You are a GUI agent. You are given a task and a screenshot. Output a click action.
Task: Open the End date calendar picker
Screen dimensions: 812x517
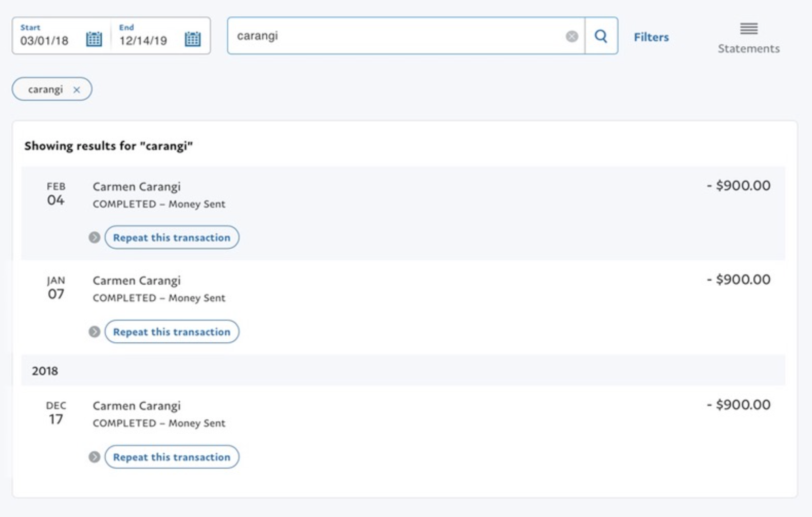pos(193,39)
